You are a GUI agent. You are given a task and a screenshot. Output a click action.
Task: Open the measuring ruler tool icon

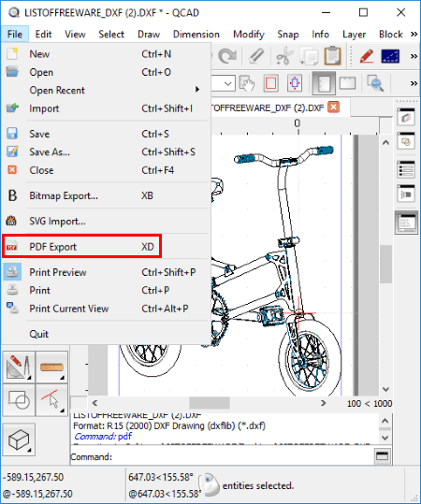pyautogui.click(x=51, y=367)
